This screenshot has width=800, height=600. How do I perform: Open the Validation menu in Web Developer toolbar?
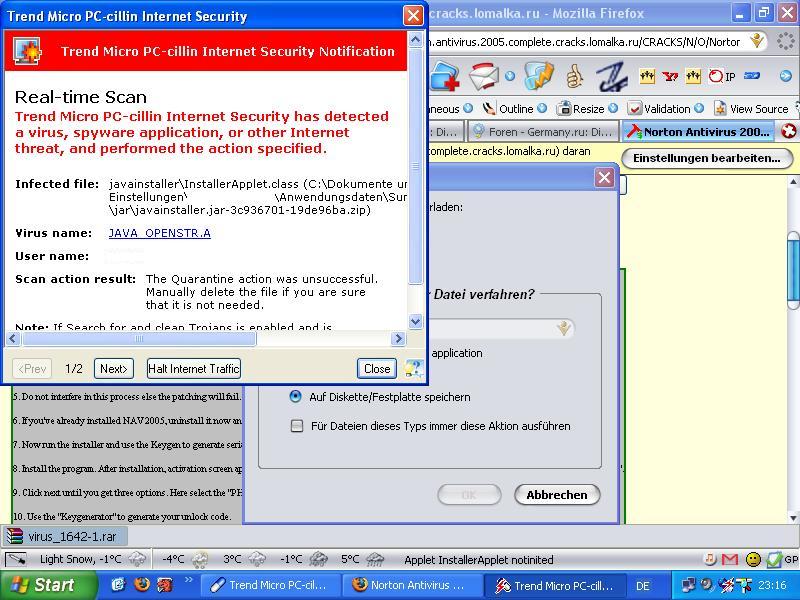coord(660,109)
